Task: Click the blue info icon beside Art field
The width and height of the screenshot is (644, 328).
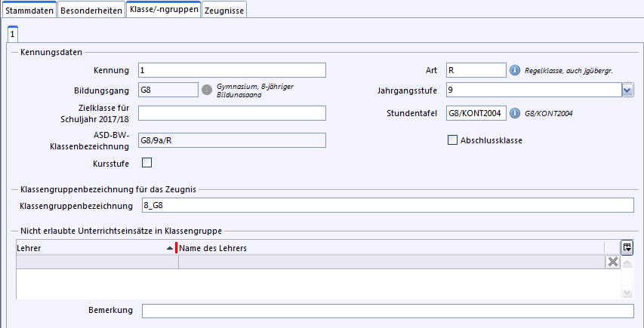Action: 516,70
